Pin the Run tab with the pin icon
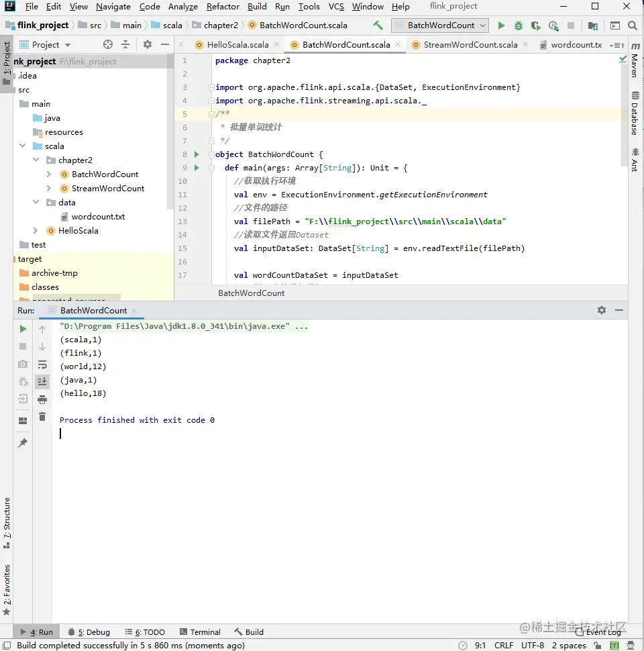Screen dimensions: 644x651 tap(23, 442)
